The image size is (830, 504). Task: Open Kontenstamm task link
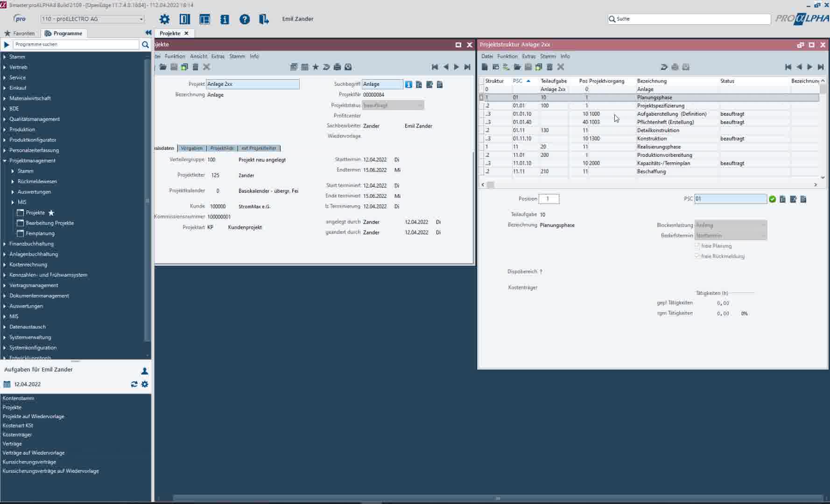pos(18,398)
